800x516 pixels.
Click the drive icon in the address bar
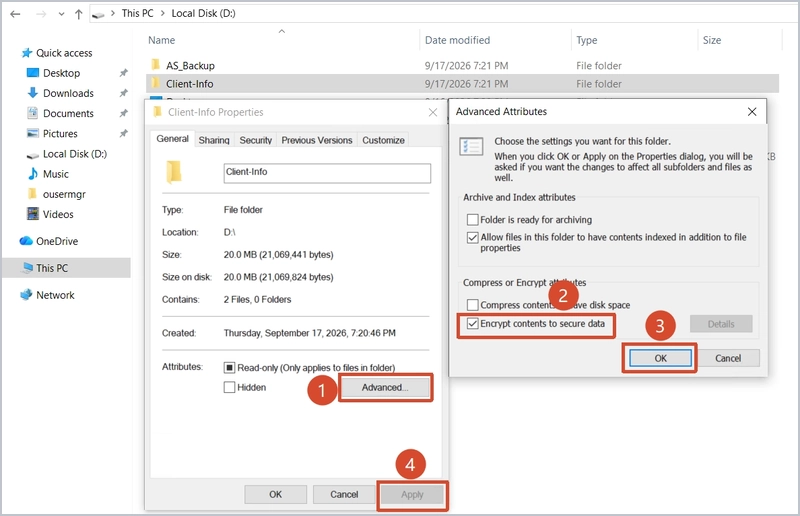[98, 14]
